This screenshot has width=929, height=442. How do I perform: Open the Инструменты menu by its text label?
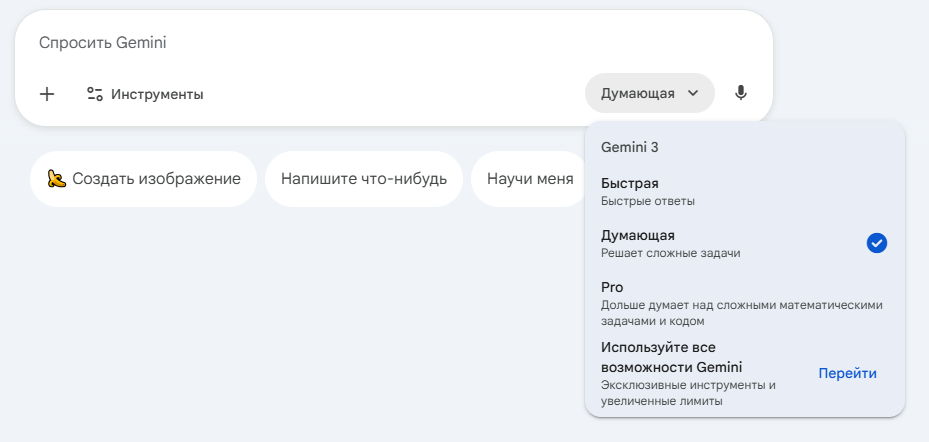pos(157,94)
